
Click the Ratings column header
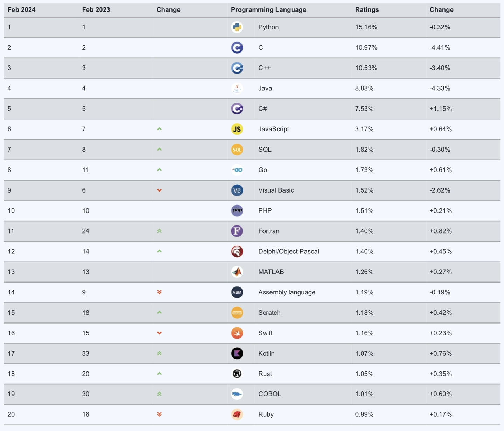click(x=367, y=10)
